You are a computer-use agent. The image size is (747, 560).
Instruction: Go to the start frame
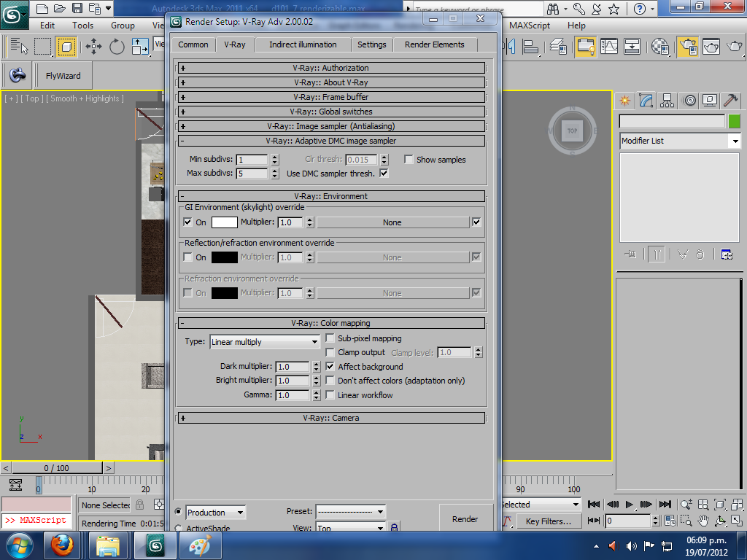[x=594, y=505]
